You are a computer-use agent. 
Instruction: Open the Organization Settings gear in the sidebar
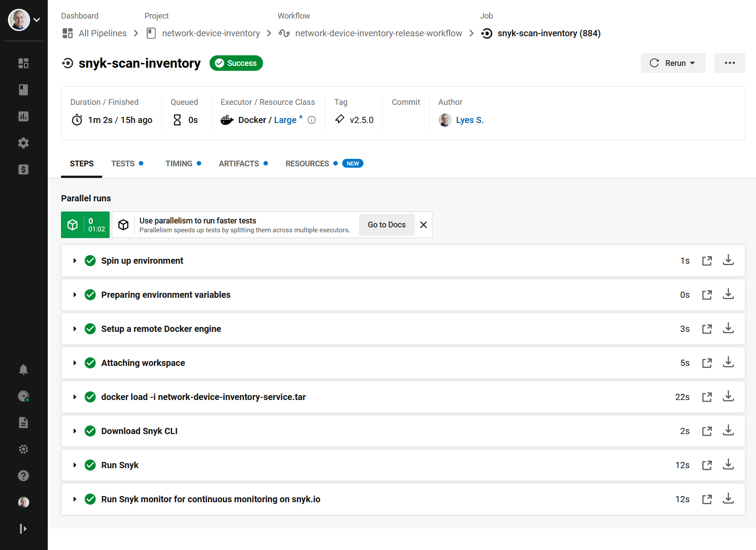(x=23, y=143)
